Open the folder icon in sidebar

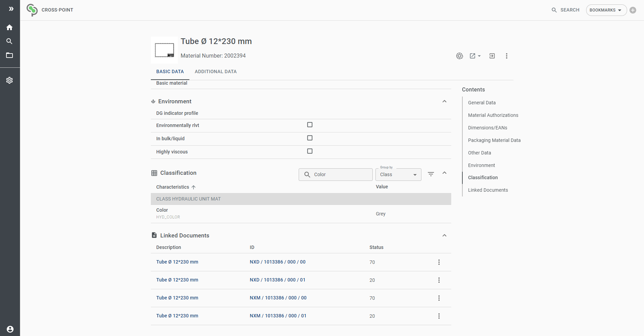(9, 55)
